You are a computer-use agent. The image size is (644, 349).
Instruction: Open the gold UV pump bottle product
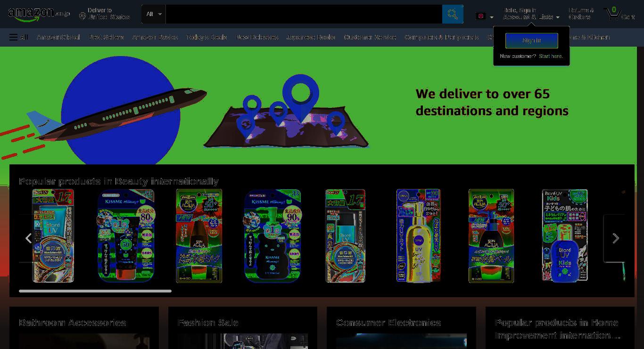(419, 235)
